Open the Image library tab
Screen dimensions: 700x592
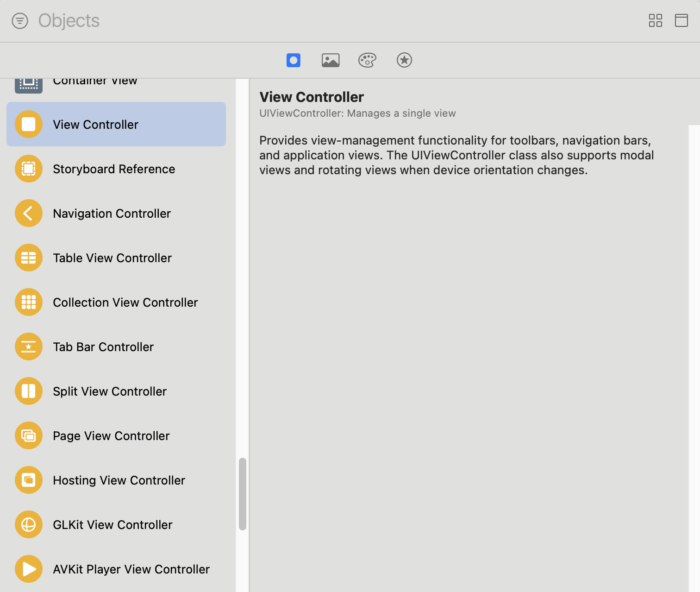(331, 60)
